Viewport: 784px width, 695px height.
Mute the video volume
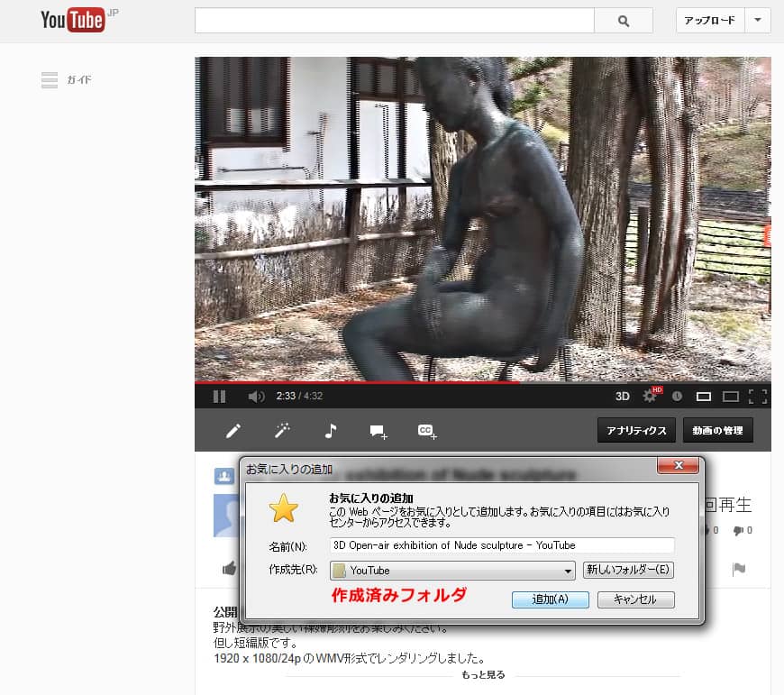pyautogui.click(x=256, y=396)
